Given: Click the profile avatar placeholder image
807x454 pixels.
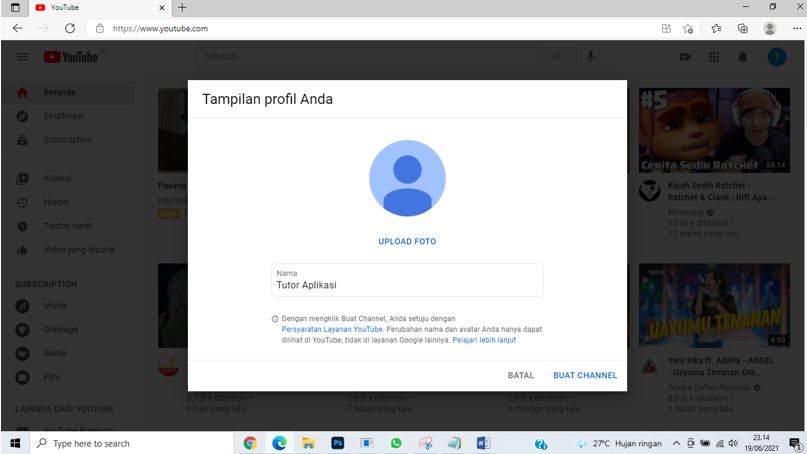Looking at the screenshot, I should click(407, 178).
